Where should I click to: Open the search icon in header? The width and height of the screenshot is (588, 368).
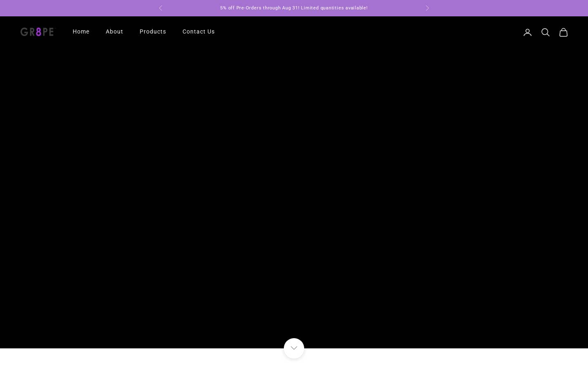(x=546, y=32)
